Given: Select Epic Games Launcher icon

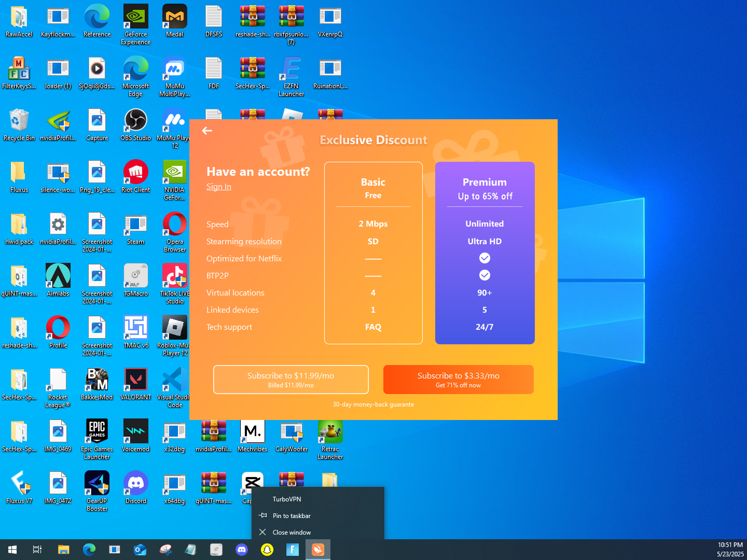Looking at the screenshot, I should (x=97, y=440).
